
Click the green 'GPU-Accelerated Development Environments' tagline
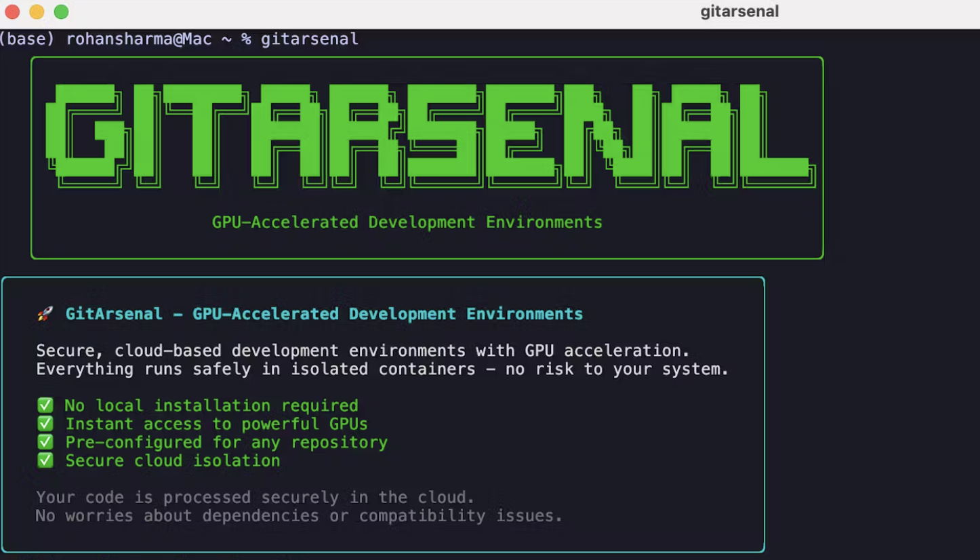pos(407,222)
